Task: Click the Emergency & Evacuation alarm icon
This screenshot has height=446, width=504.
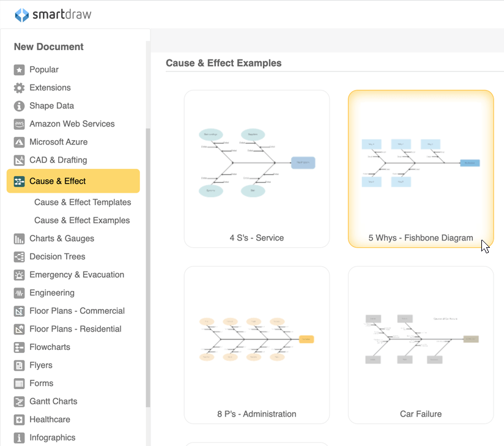Action: pyautogui.click(x=20, y=275)
